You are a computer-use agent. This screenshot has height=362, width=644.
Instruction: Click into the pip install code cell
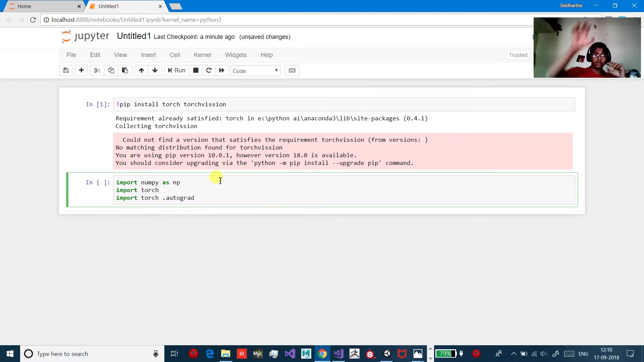click(344, 104)
